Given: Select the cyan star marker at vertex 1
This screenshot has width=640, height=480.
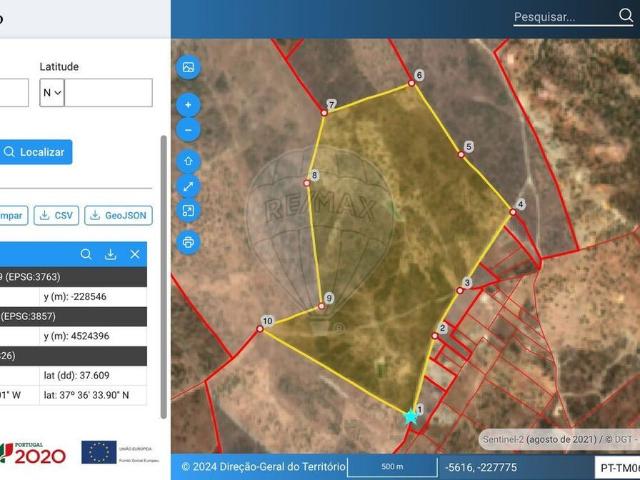Looking at the screenshot, I should (x=410, y=417).
